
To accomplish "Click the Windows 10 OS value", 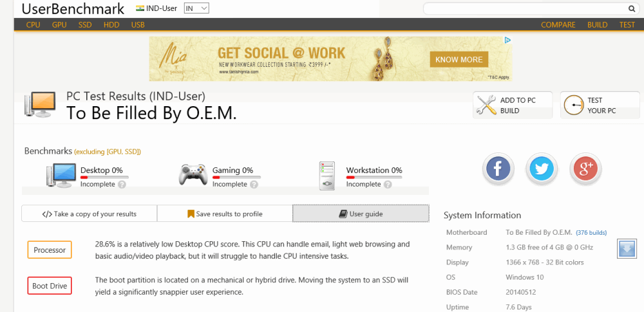I will click(x=524, y=277).
